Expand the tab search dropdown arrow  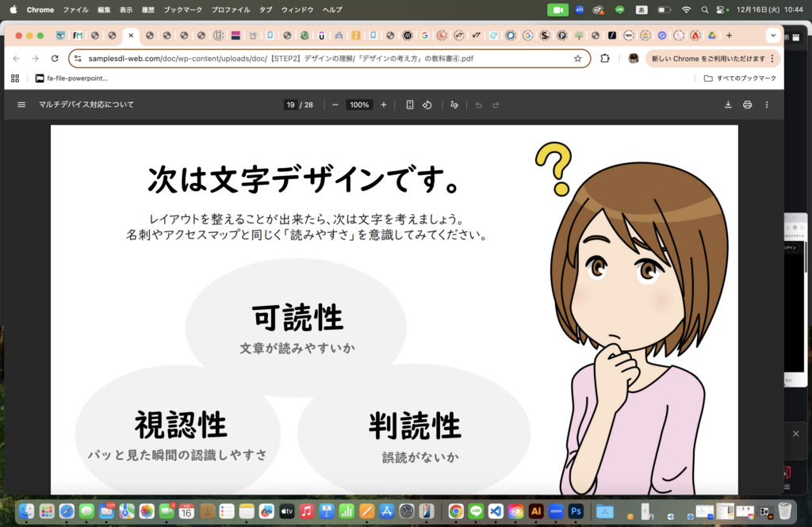click(x=772, y=36)
